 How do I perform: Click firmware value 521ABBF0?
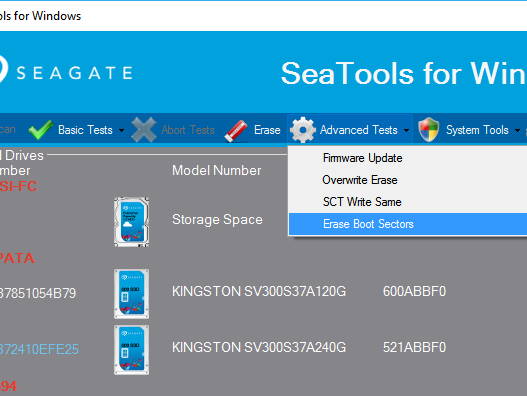414,348
